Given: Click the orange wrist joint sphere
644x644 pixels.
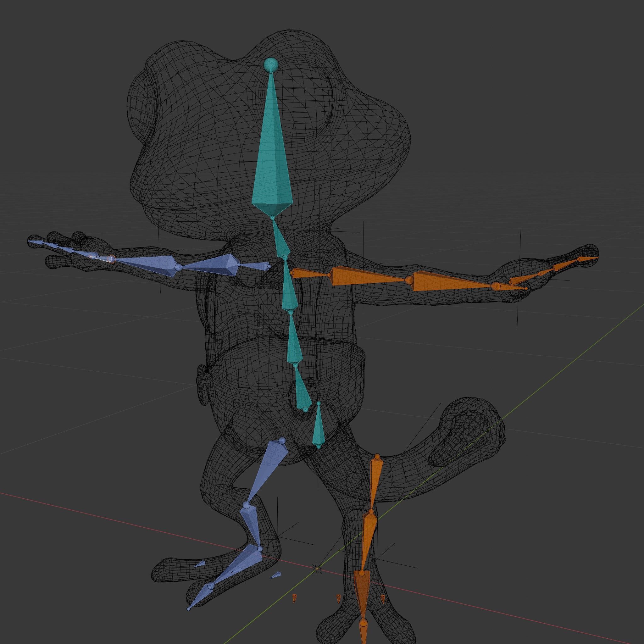Looking at the screenshot, I should click(496, 286).
